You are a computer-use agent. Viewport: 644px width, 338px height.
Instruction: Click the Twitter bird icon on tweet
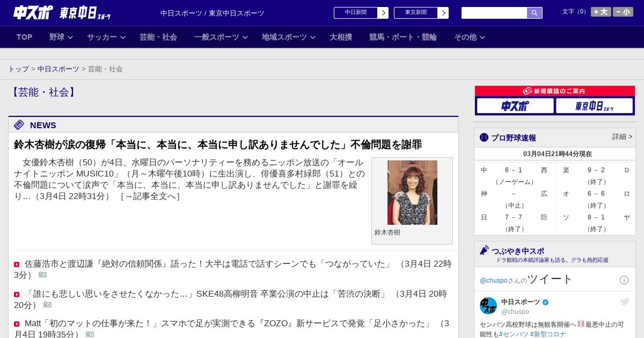click(x=625, y=302)
